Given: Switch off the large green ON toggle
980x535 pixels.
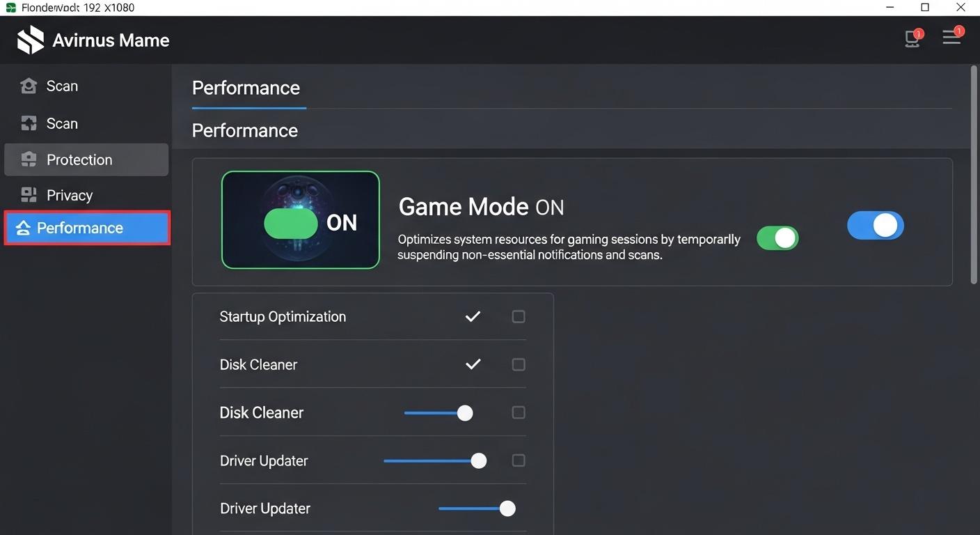Looking at the screenshot, I should pos(290,223).
